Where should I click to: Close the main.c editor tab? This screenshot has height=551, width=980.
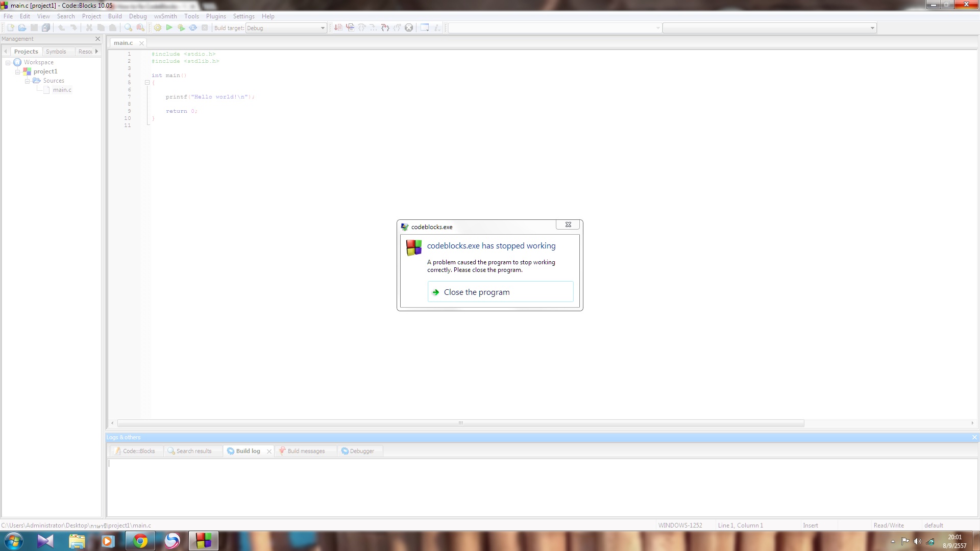141,43
